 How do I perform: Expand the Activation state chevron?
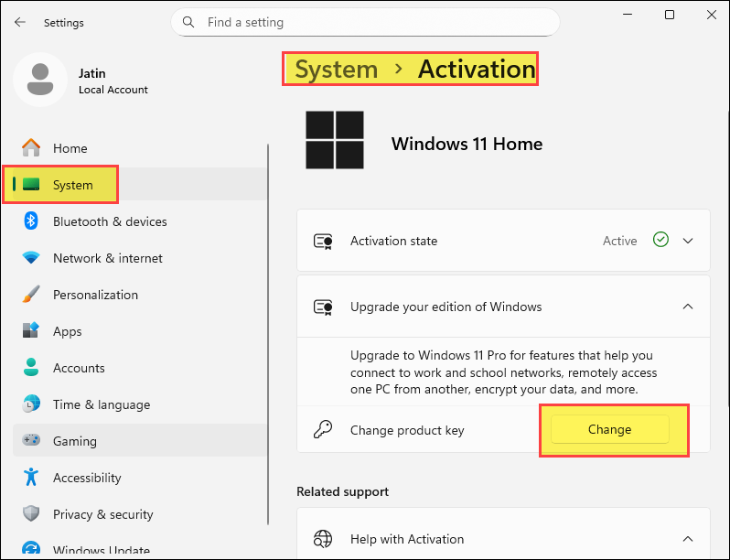(688, 241)
